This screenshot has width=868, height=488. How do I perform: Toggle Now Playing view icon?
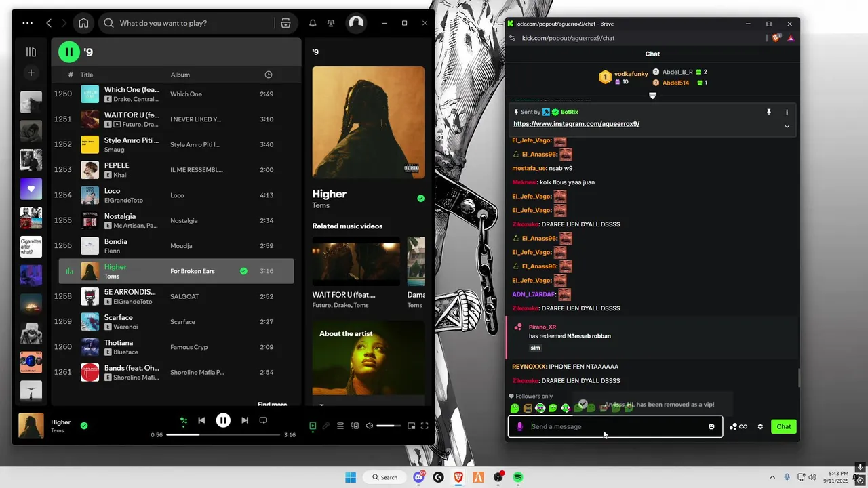click(x=313, y=426)
